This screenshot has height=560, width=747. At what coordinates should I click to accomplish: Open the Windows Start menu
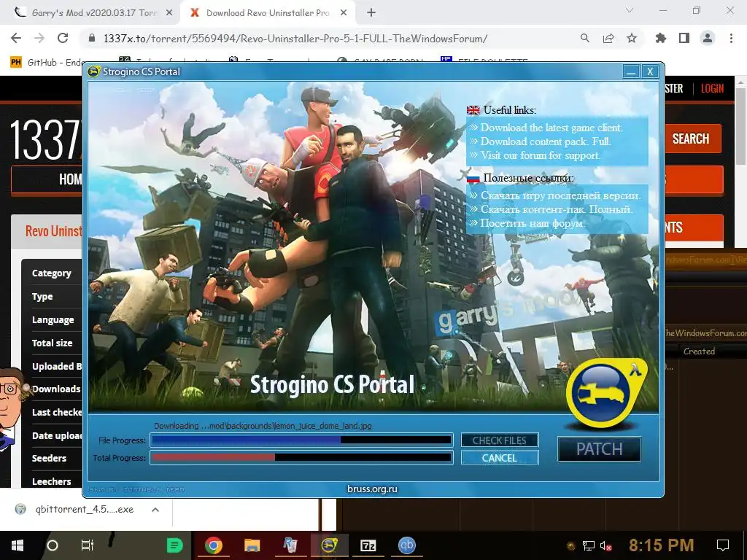click(18, 545)
